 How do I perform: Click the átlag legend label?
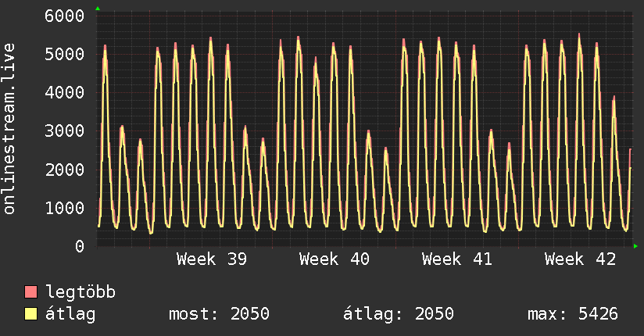[70, 314]
